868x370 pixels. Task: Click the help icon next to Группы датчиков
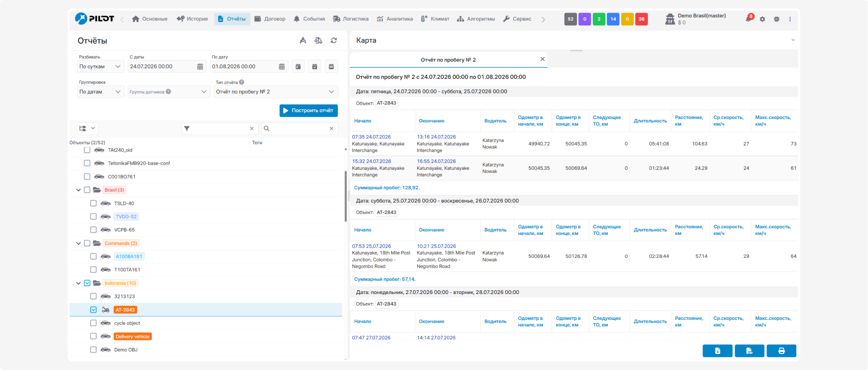pyautogui.click(x=168, y=91)
